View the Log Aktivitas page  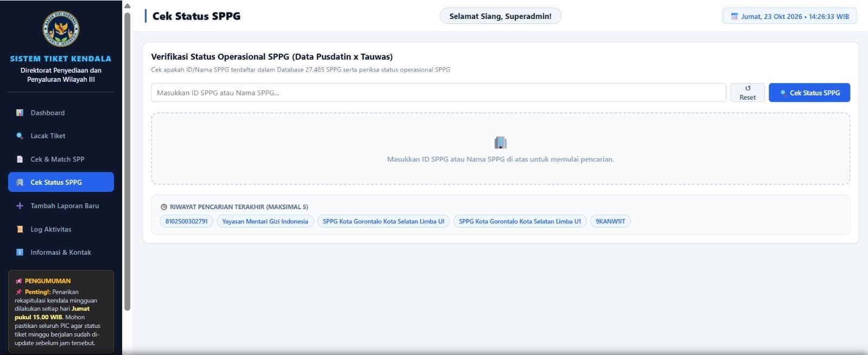tap(61, 229)
